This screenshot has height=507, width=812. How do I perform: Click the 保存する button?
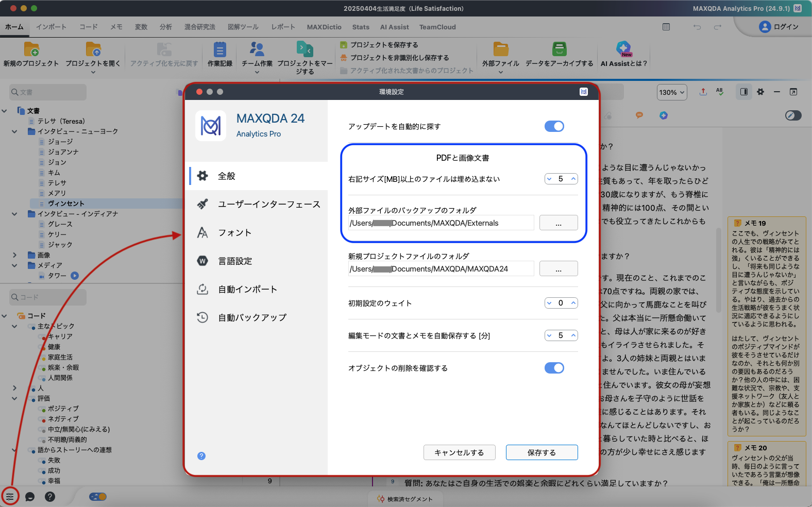tap(542, 452)
